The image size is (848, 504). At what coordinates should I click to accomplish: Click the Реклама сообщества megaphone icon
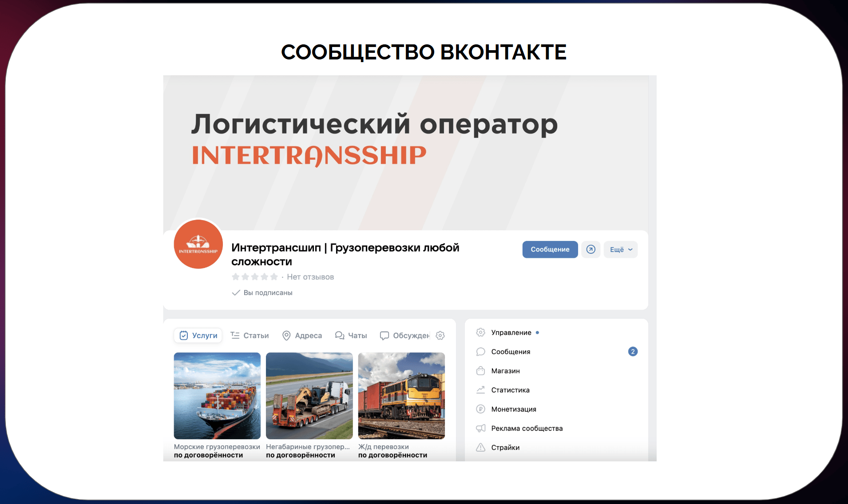tap(480, 428)
